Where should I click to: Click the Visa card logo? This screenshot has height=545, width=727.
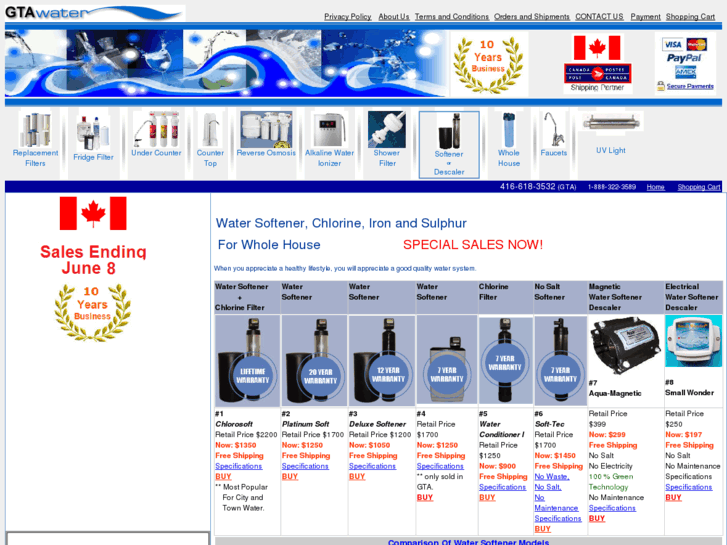point(672,45)
